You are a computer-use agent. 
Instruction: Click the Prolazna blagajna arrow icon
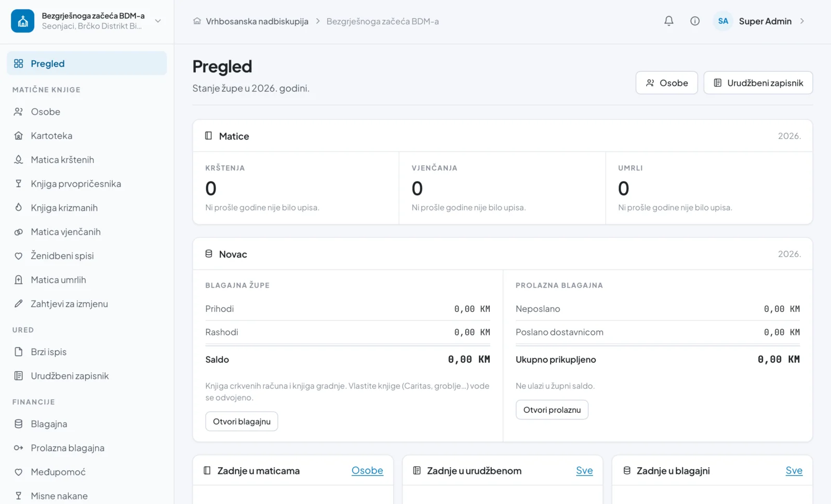pos(19,448)
